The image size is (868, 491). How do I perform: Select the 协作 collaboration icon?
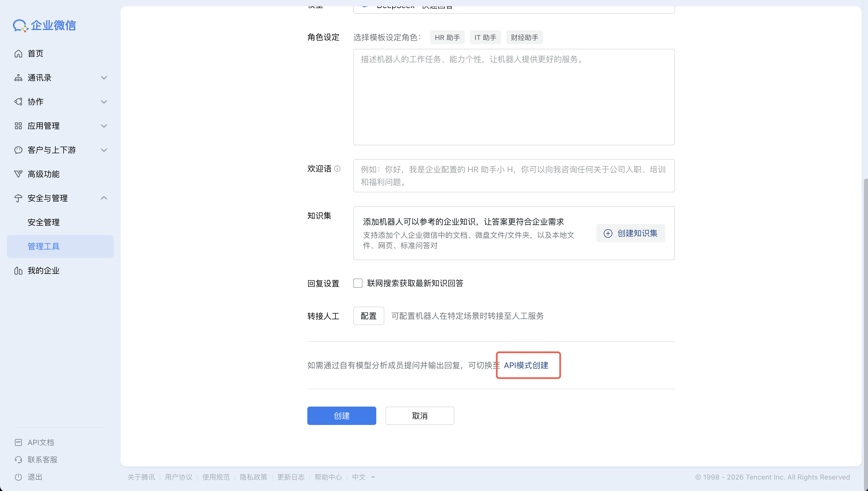pyautogui.click(x=19, y=102)
